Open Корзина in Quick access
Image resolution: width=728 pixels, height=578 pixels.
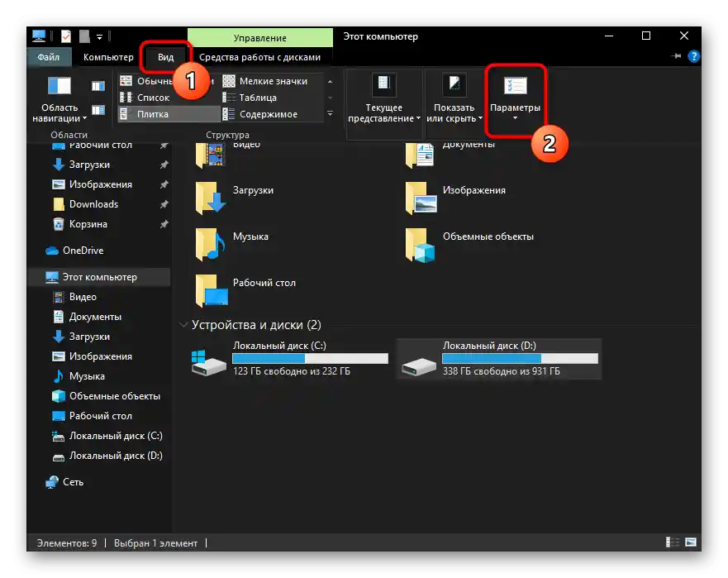pos(88,224)
